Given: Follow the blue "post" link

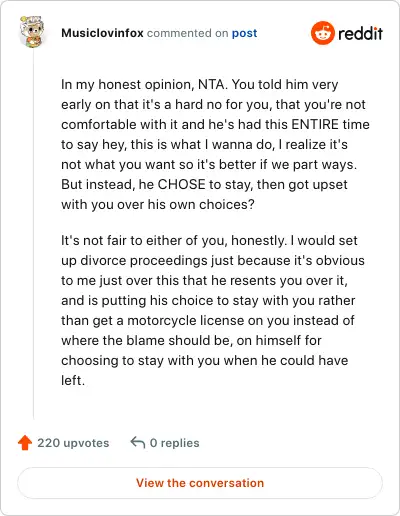Looking at the screenshot, I should click(x=244, y=33).
